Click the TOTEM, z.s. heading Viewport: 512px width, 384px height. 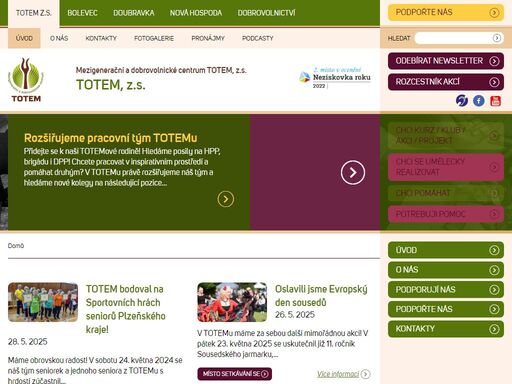tap(111, 85)
